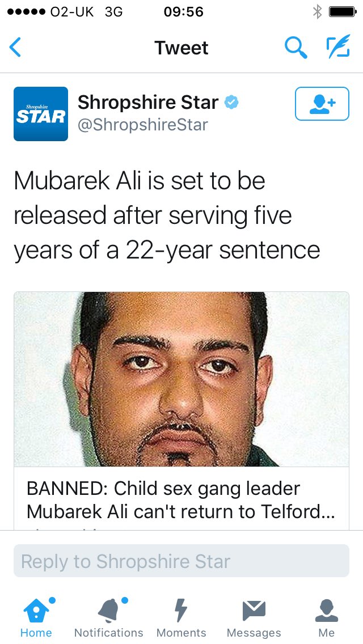Open the @ShropshireStar handle
The image size is (363, 644).
click(143, 125)
